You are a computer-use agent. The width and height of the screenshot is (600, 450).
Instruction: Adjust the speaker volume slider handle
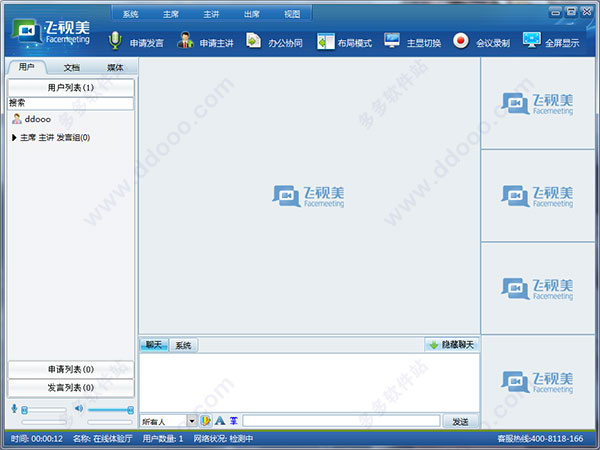130,410
